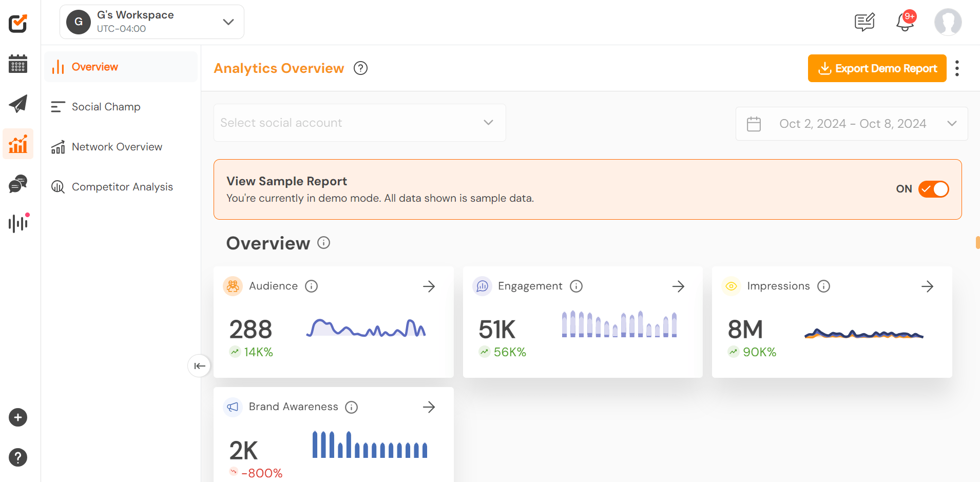The width and height of the screenshot is (980, 482).
Task: Open the three-dot more options menu
Action: coord(957,68)
